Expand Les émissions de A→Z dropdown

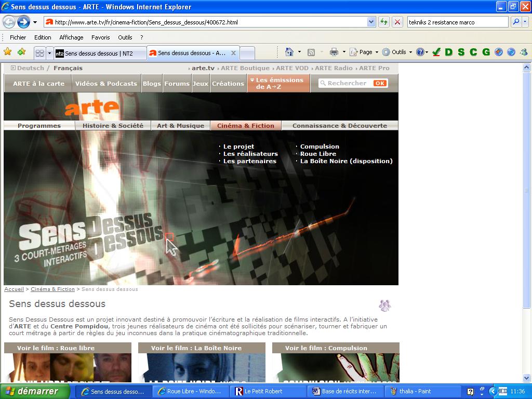click(278, 84)
